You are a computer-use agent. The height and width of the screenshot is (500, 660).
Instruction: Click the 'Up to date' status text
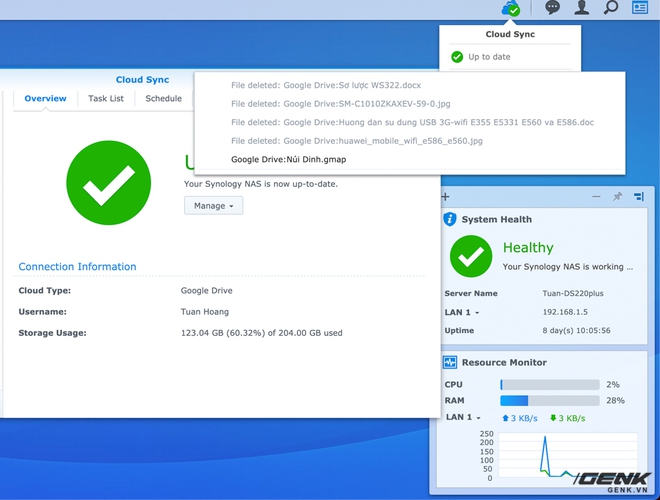[x=489, y=57]
